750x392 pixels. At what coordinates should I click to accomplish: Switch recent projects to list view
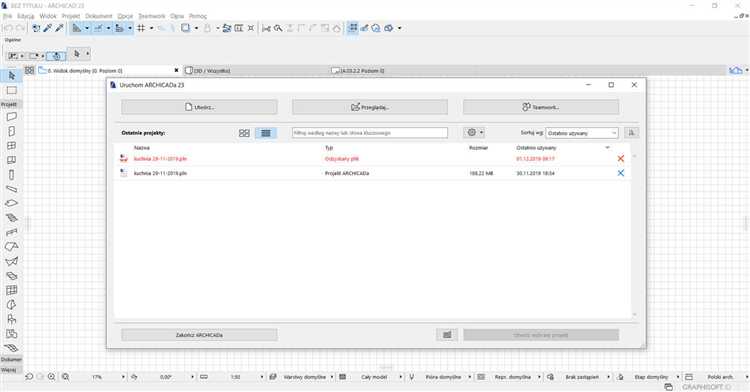(x=266, y=133)
